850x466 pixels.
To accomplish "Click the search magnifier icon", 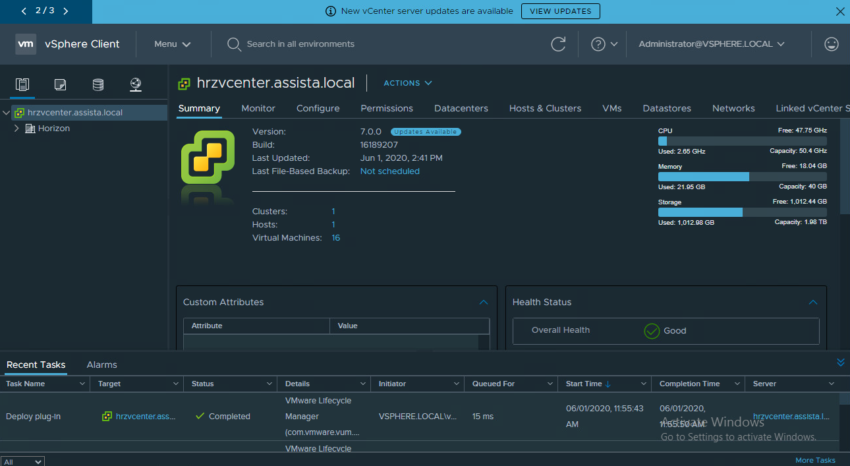I will pos(234,44).
